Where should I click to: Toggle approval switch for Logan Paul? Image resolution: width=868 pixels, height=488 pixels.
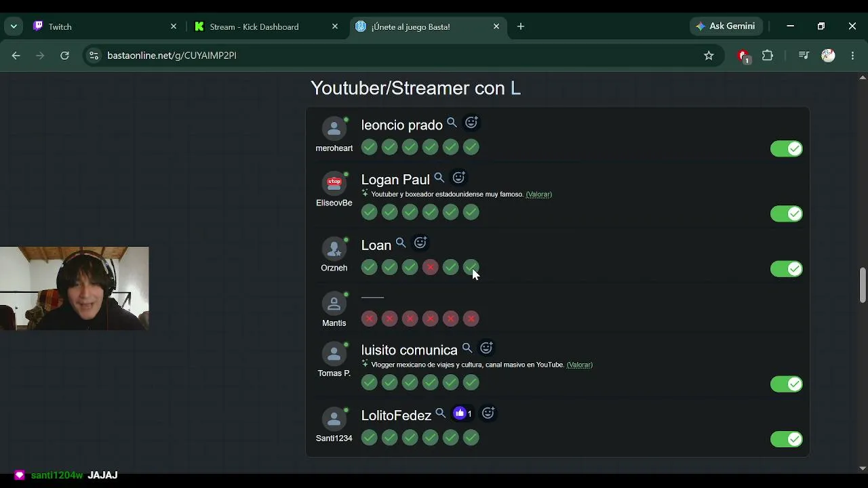(787, 213)
